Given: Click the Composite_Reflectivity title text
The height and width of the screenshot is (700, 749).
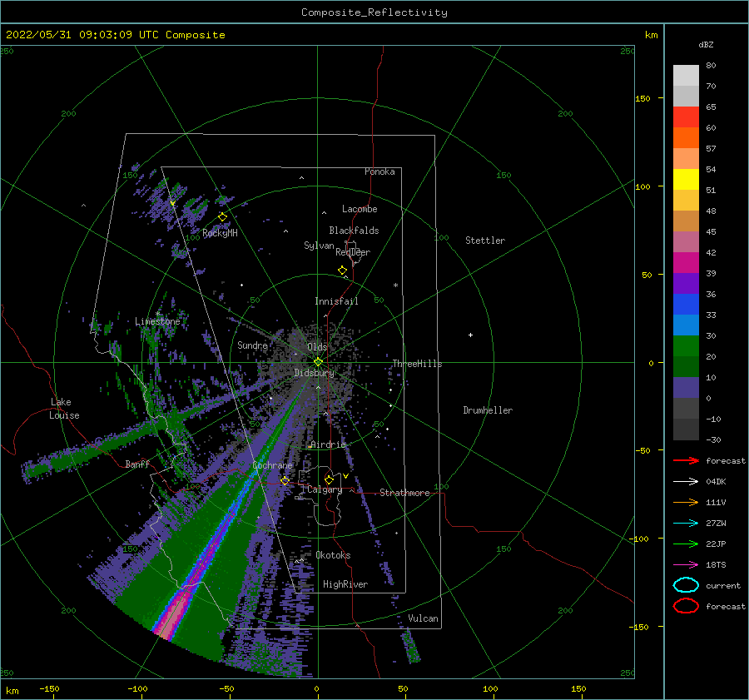Looking at the screenshot, I should 374,12.
